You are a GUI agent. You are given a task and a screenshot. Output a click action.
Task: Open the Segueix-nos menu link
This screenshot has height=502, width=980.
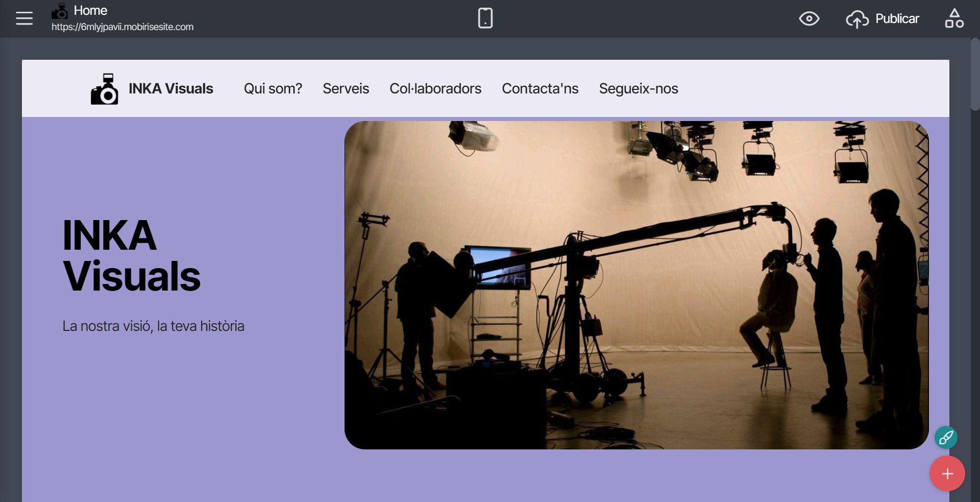[638, 89]
